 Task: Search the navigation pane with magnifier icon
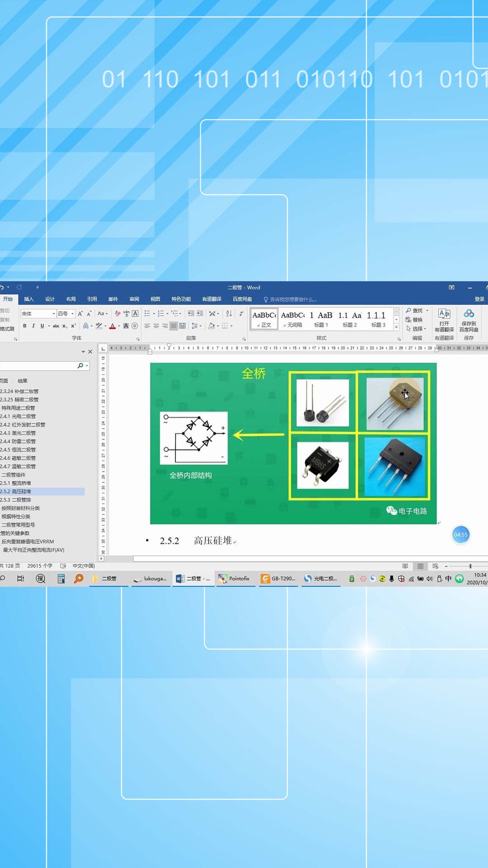[x=80, y=366]
